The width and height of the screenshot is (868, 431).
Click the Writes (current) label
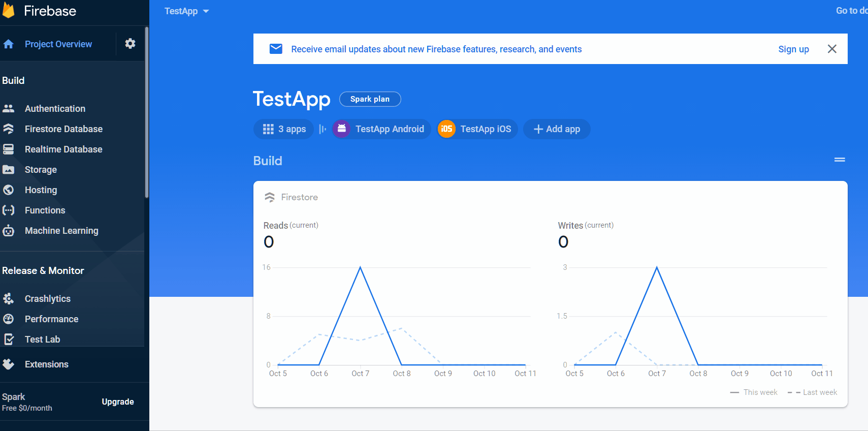[x=586, y=225]
